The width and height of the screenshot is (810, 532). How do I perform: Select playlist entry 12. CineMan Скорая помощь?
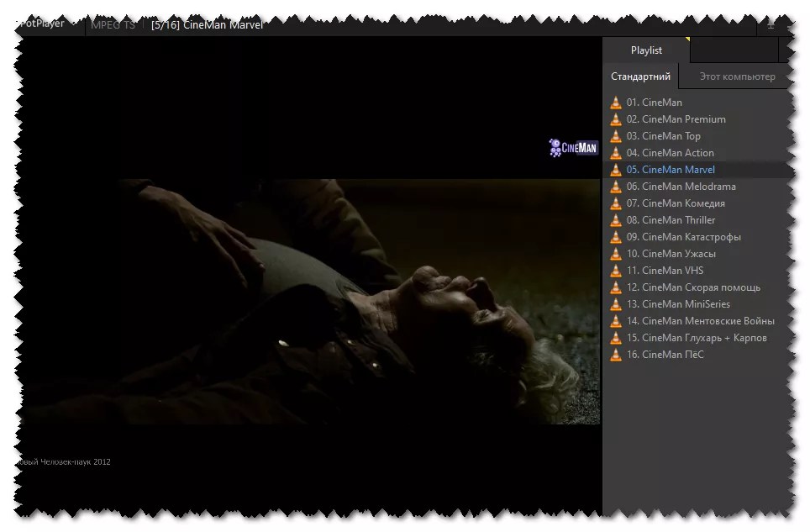(x=698, y=287)
